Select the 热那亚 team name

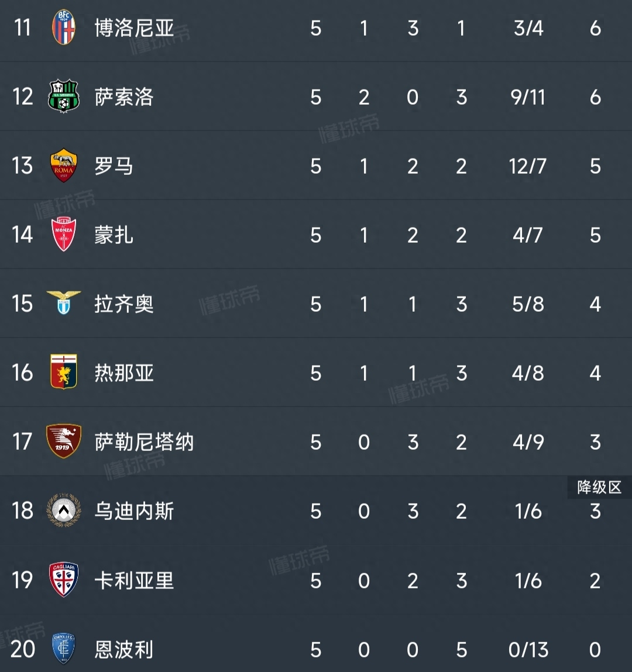124,373
